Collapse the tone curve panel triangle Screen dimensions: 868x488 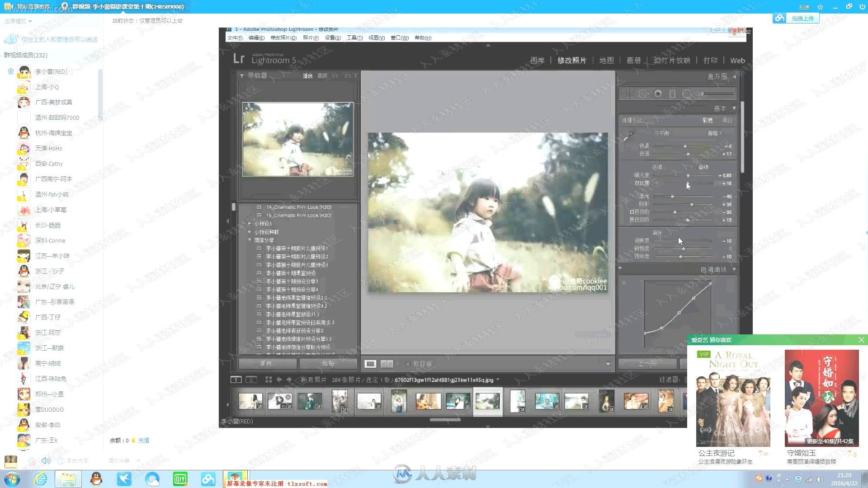(734, 269)
